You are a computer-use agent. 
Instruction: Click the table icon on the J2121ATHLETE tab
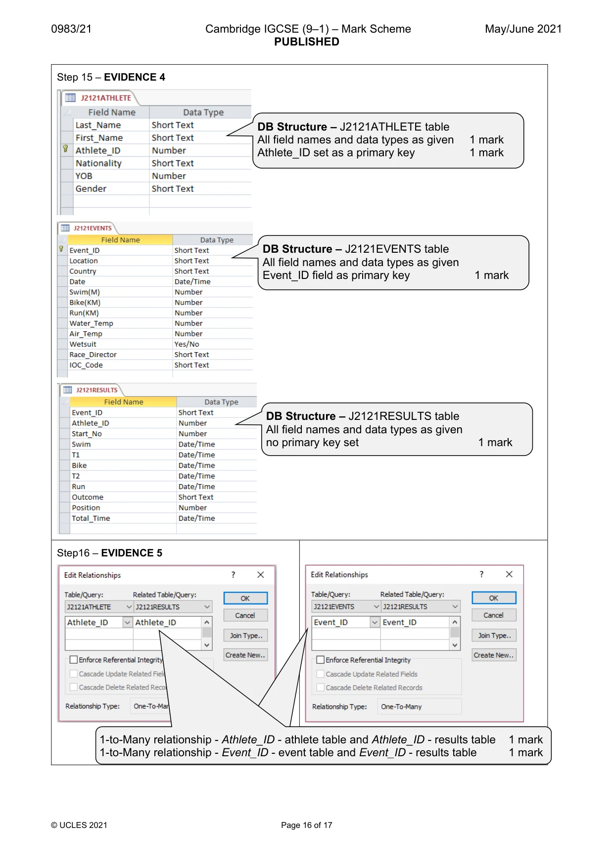pos(71,97)
